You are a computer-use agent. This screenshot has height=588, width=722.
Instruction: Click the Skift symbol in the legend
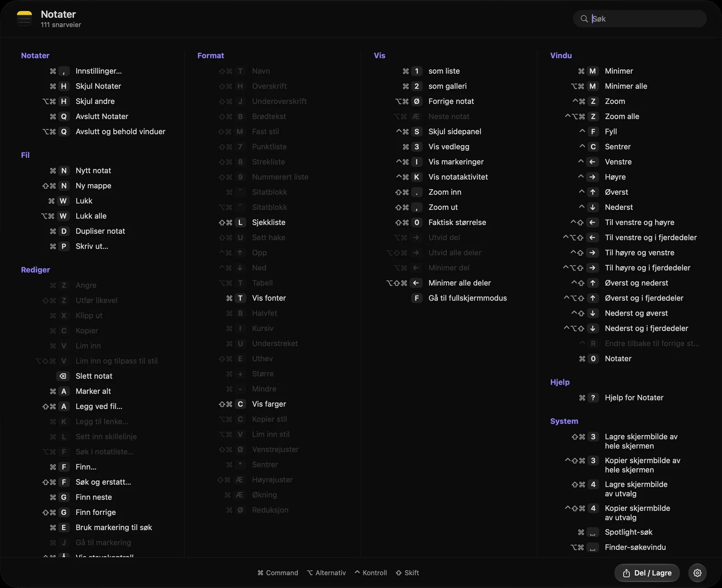point(398,573)
